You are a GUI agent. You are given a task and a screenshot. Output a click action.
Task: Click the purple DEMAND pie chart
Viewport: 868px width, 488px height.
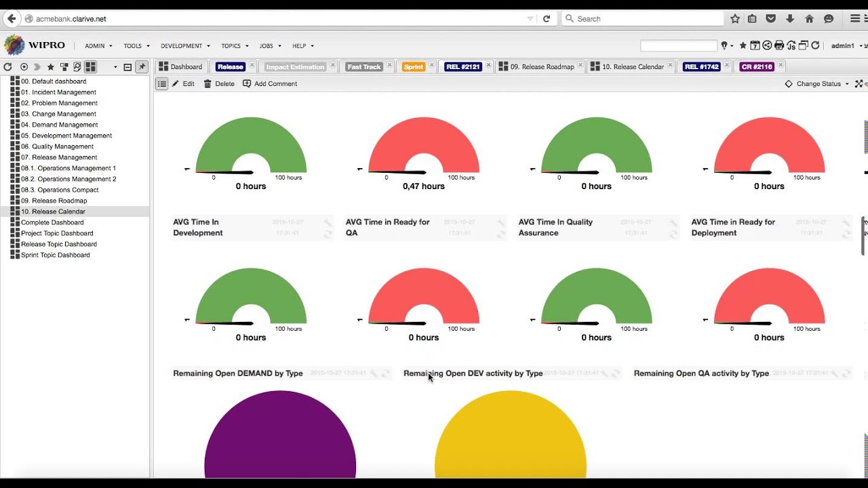coord(280,434)
